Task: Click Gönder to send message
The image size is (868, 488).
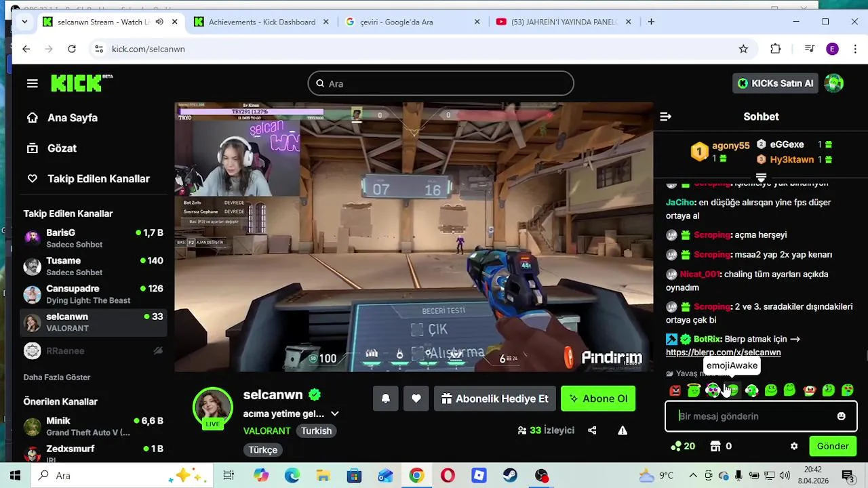Action: point(833,446)
